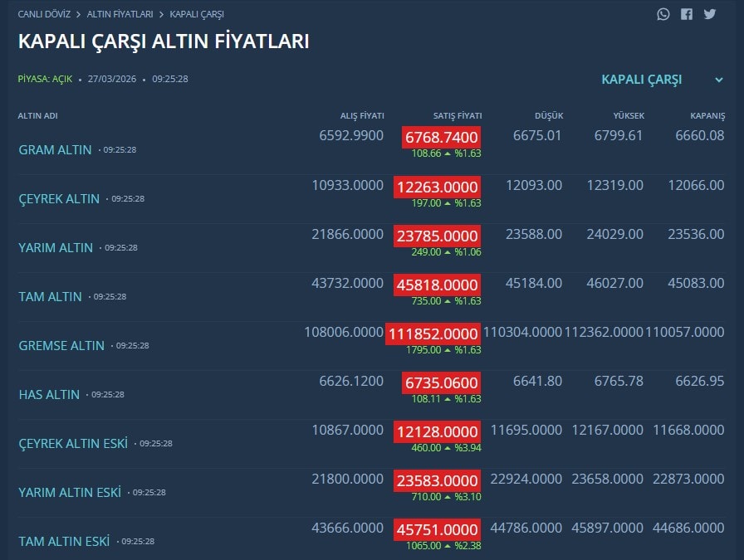Screen dimensions: 744x560
Task: Select YARIM ALTIN gold link
Action: click(56, 248)
